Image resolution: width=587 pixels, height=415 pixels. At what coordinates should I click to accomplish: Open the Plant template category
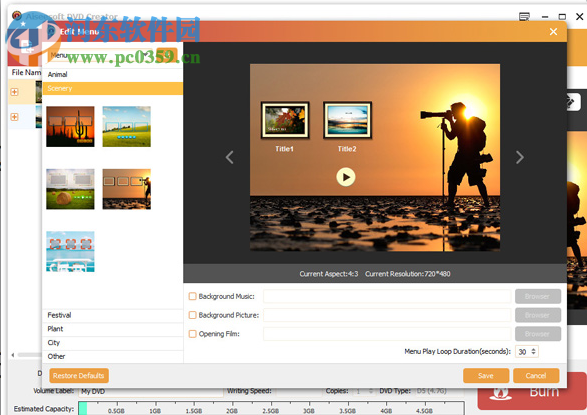tap(113, 329)
